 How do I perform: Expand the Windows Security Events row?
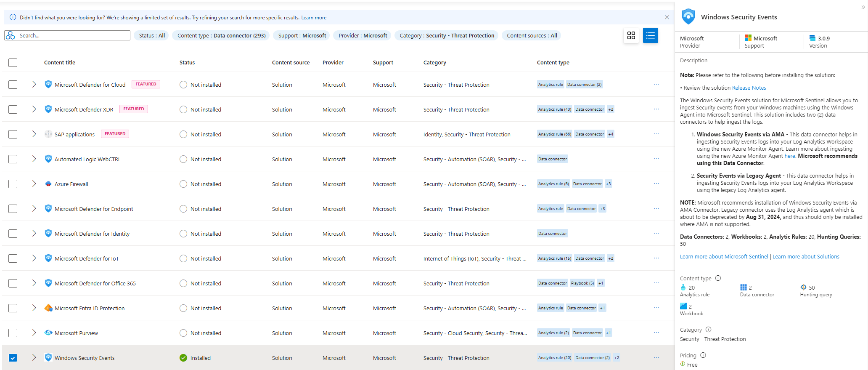click(x=34, y=358)
